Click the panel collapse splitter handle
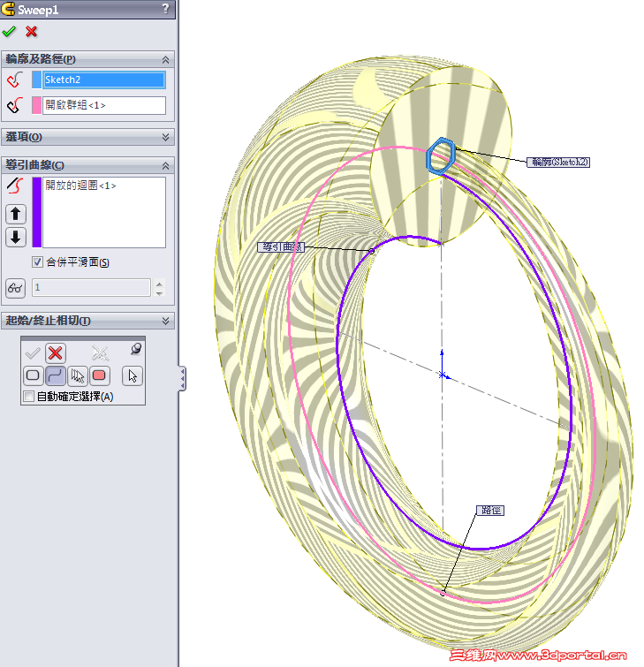The width and height of the screenshot is (644, 667). (x=182, y=378)
